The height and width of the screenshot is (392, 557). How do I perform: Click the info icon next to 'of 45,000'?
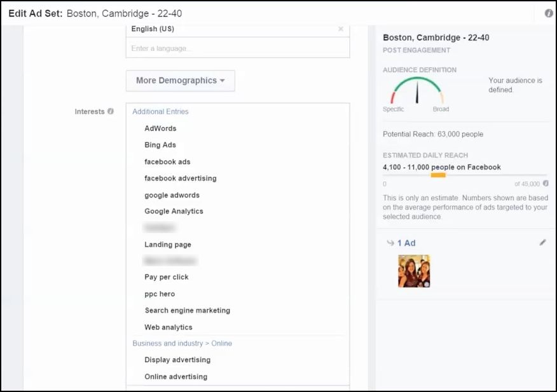tap(546, 183)
